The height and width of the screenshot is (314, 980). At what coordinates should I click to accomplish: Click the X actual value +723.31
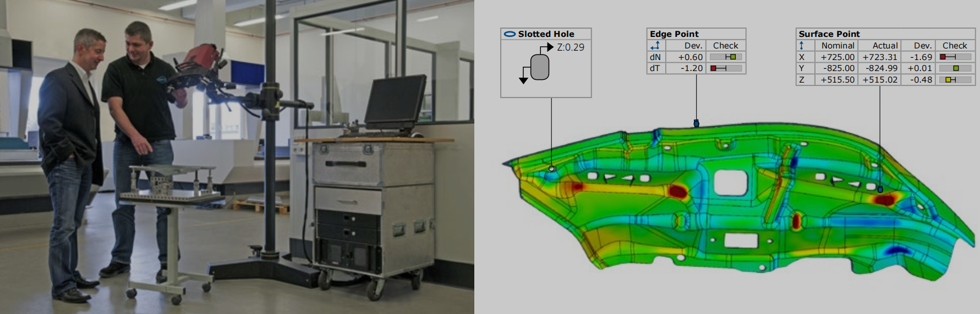[880, 57]
